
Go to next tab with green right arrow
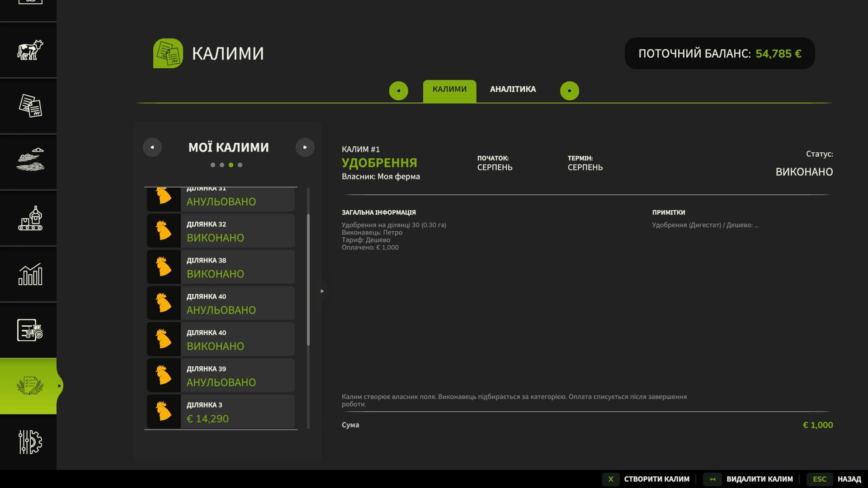point(570,91)
